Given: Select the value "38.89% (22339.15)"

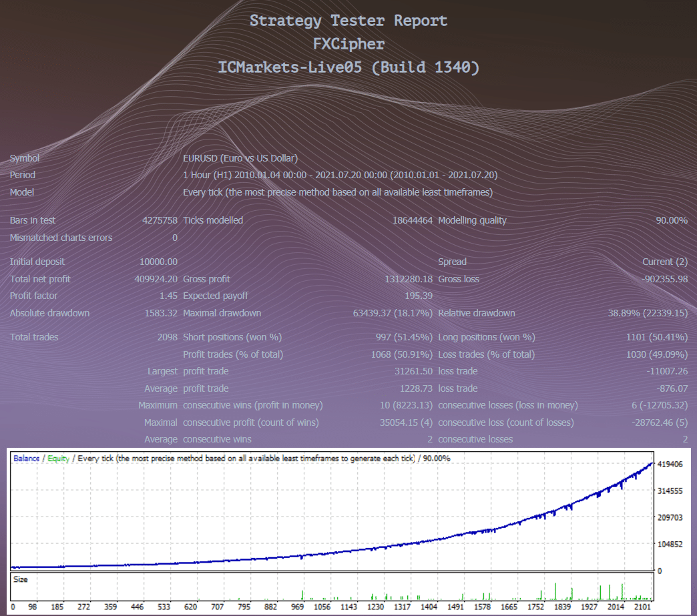Looking at the screenshot, I should [648, 313].
